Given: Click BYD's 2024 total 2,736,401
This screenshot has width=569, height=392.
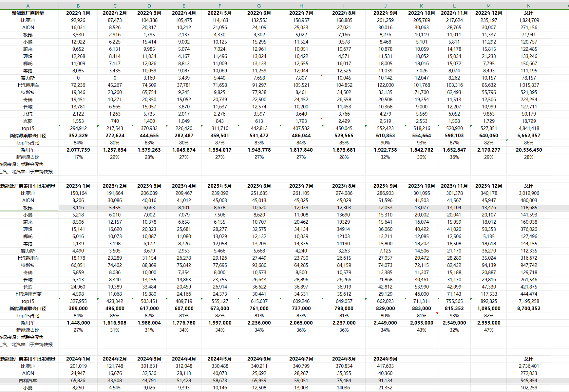Looking at the screenshot, I should tap(529, 366).
